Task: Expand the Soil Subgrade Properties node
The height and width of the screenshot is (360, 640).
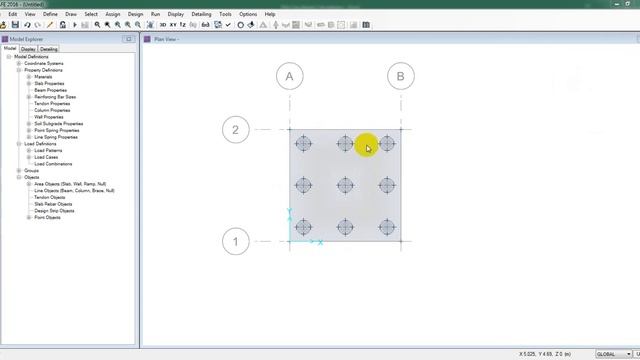Action: pyautogui.click(x=29, y=124)
